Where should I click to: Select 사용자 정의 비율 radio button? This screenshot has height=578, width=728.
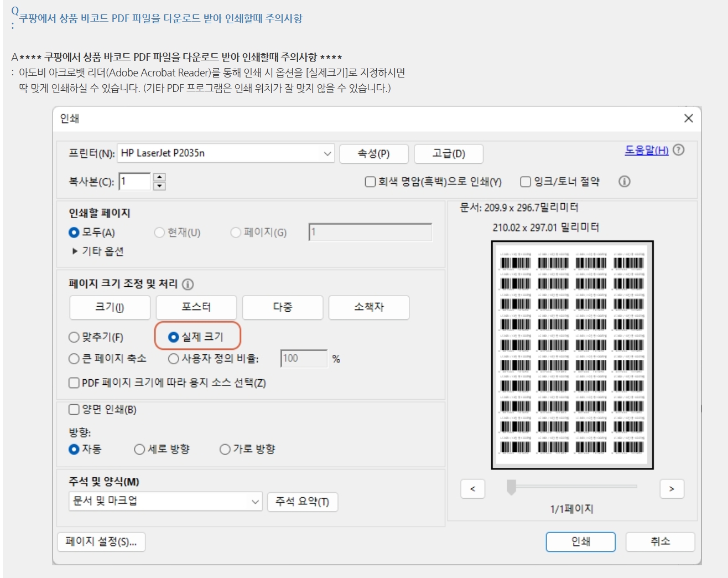tap(173, 359)
